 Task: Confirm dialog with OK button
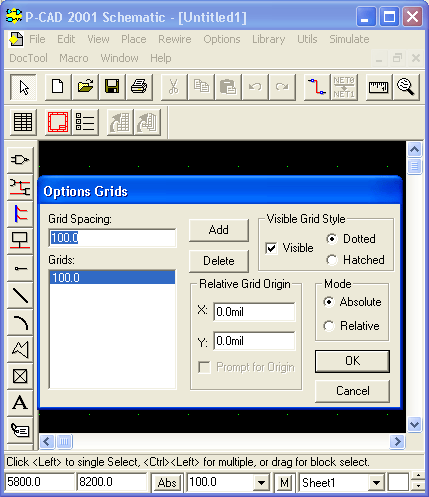pos(352,361)
